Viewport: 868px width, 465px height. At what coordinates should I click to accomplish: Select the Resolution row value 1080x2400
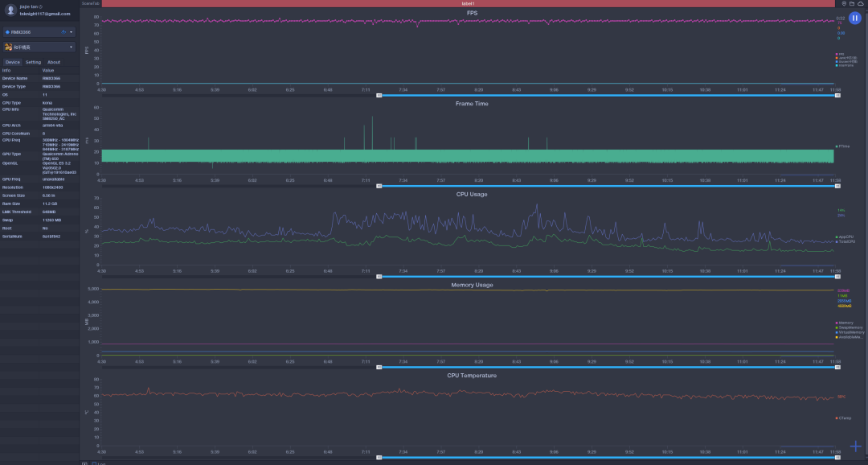[x=52, y=187]
